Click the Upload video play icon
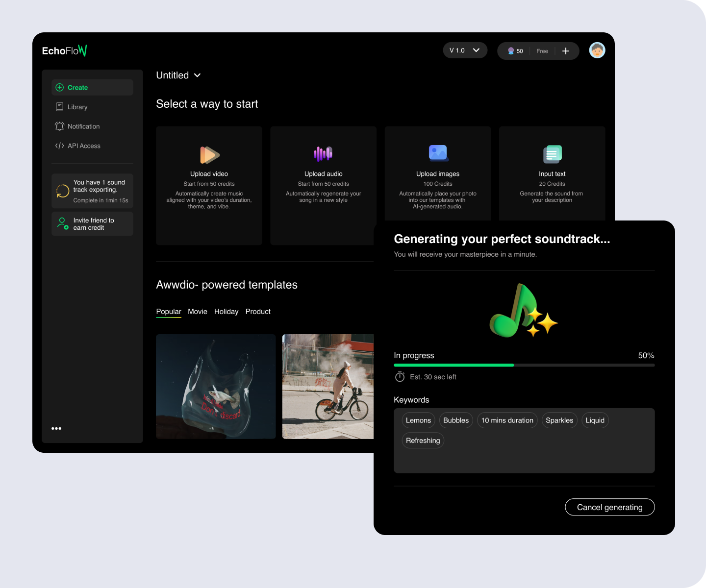706x588 pixels. point(209,155)
